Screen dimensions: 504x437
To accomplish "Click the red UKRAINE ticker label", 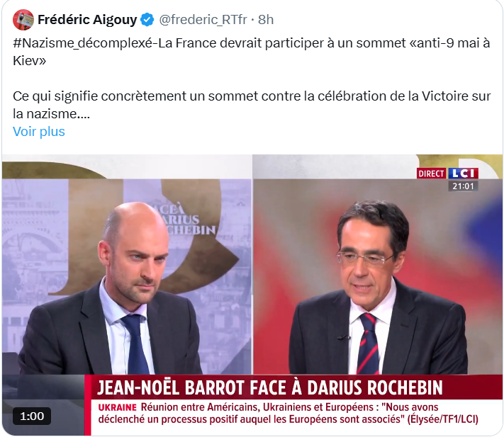I will tap(118, 407).
